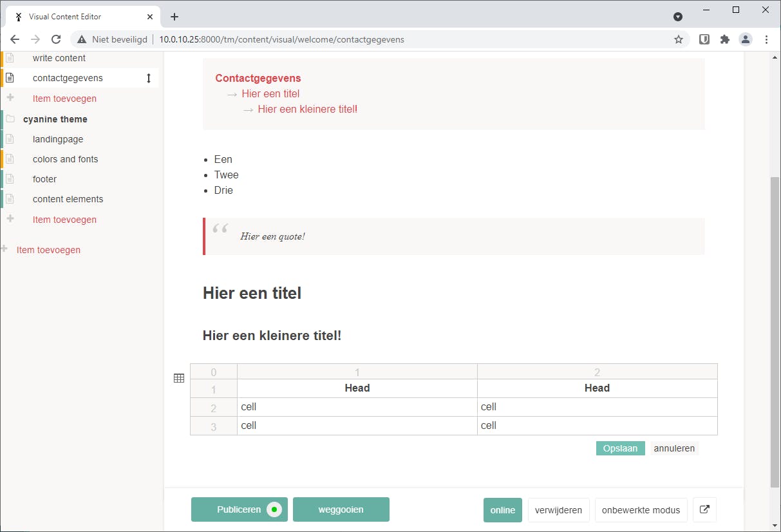The image size is (781, 532).
Task: Open the Chrome three-dot menu
Action: pyautogui.click(x=766, y=39)
